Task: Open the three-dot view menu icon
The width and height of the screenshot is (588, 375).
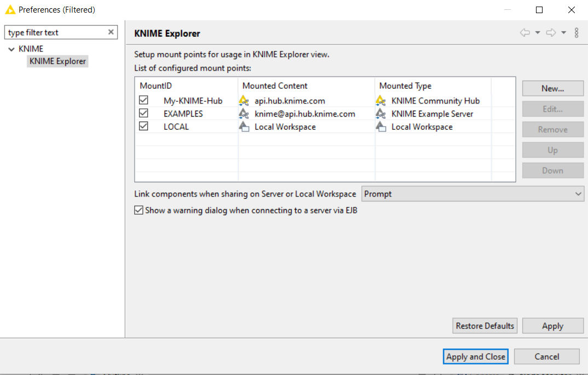Action: pos(577,33)
